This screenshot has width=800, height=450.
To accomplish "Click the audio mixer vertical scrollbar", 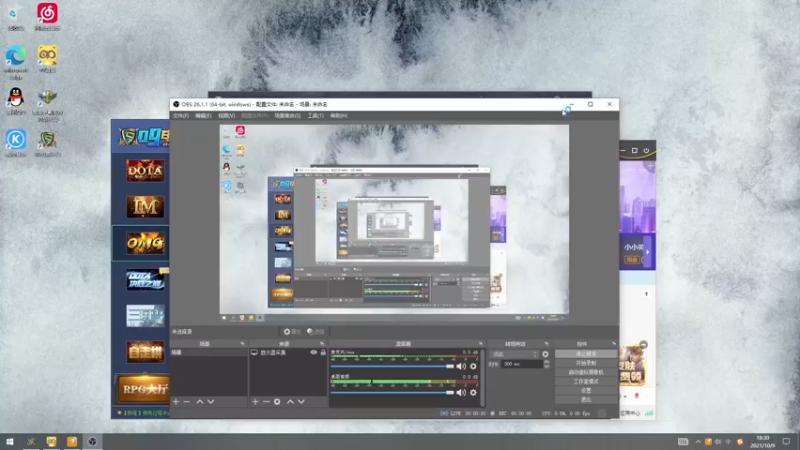I will (483, 378).
